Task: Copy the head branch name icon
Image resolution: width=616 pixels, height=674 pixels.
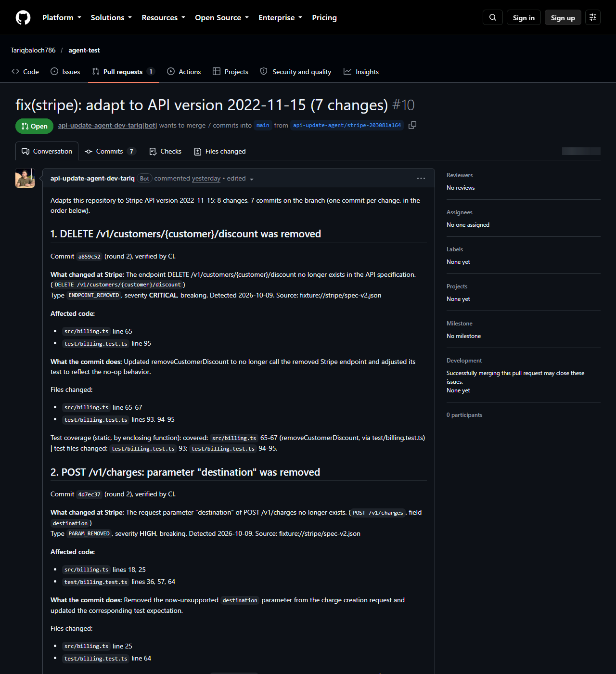Action: [x=412, y=125]
